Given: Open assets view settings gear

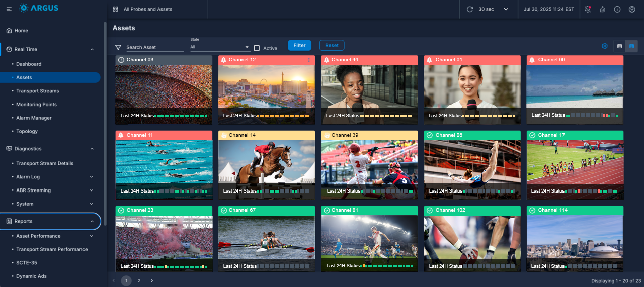Looking at the screenshot, I should (605, 46).
